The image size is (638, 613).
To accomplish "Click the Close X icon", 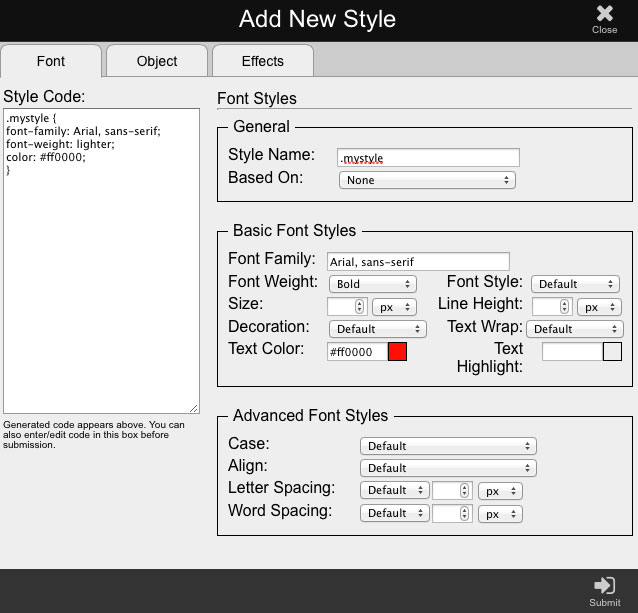I will 604,14.
